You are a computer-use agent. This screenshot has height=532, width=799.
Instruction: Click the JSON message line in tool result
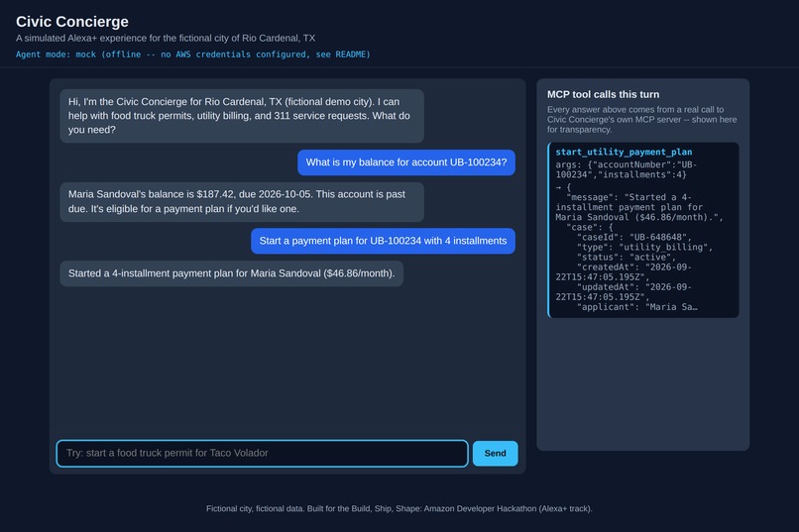pos(639,207)
